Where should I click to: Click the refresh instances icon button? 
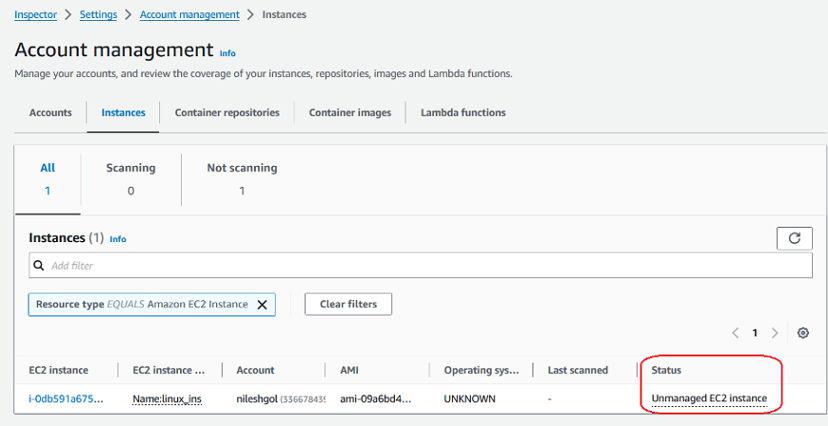794,238
